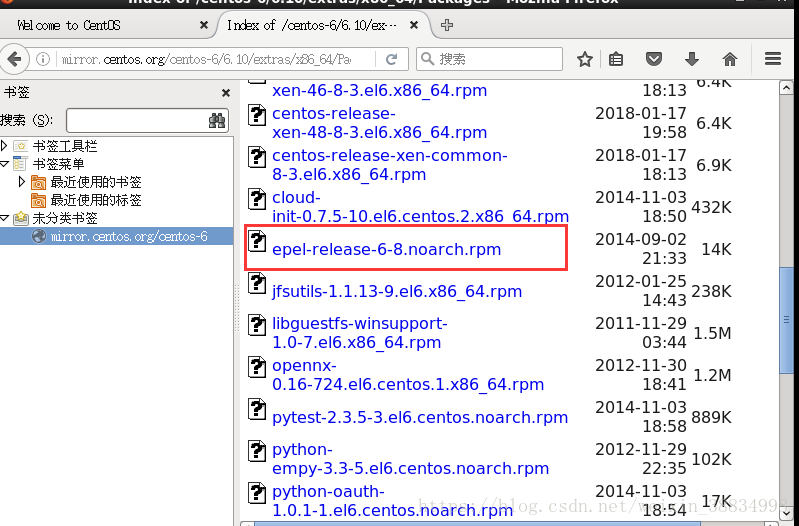The height and width of the screenshot is (526, 799).
Task: Click the 102K size for python-empy
Action: pos(711,459)
